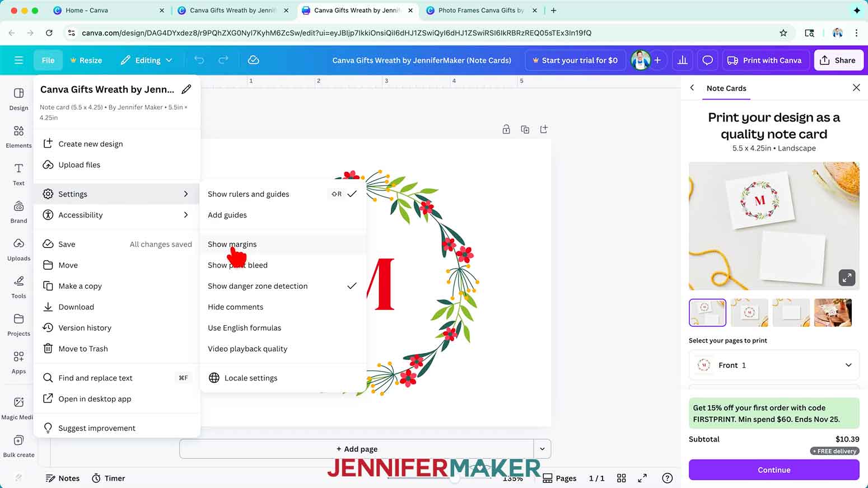Choose Upload files from menu

116,165
